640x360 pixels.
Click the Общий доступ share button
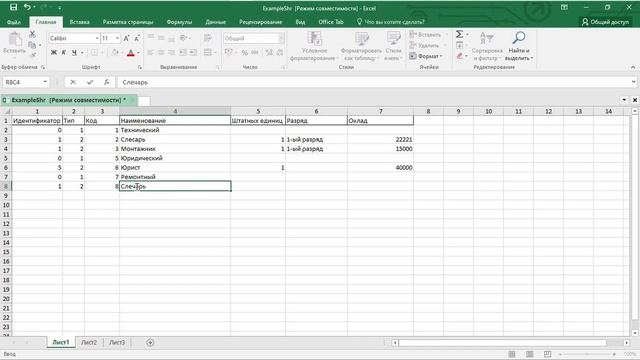click(x=605, y=22)
